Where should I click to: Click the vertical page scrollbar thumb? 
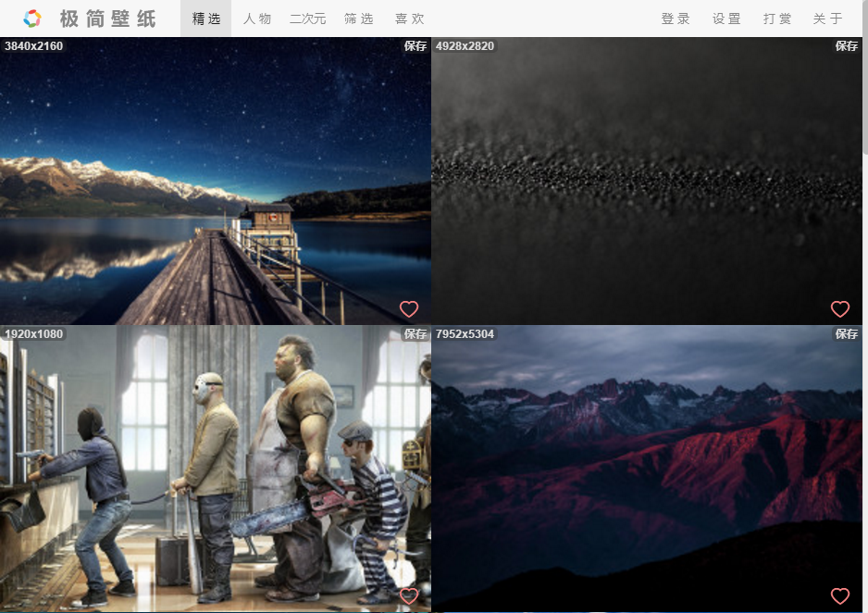tap(865, 78)
